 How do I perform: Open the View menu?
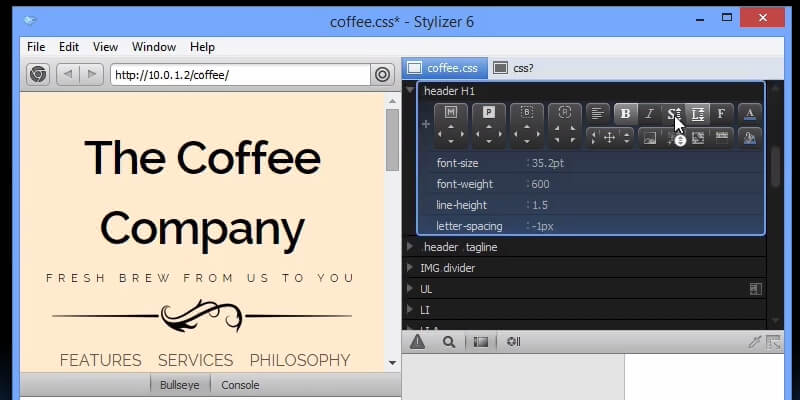pyautogui.click(x=105, y=47)
